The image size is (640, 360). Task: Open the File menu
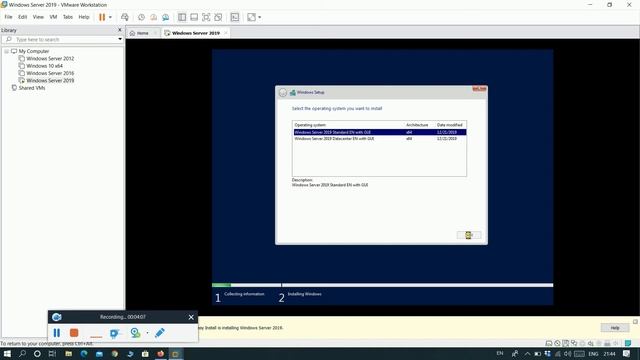pos(8,17)
